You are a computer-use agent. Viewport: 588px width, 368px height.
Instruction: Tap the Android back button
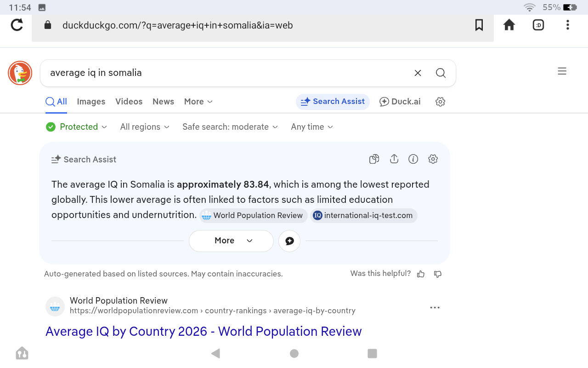(215, 353)
